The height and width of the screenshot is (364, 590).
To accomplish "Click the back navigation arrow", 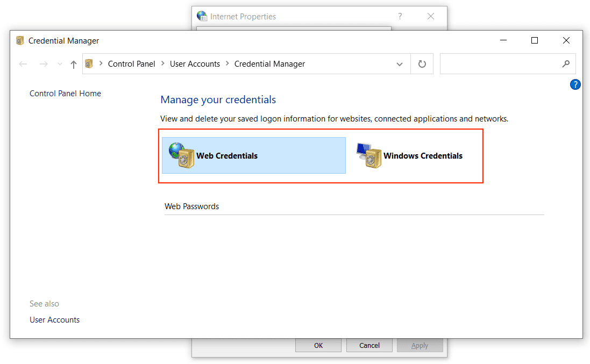I will (x=23, y=63).
